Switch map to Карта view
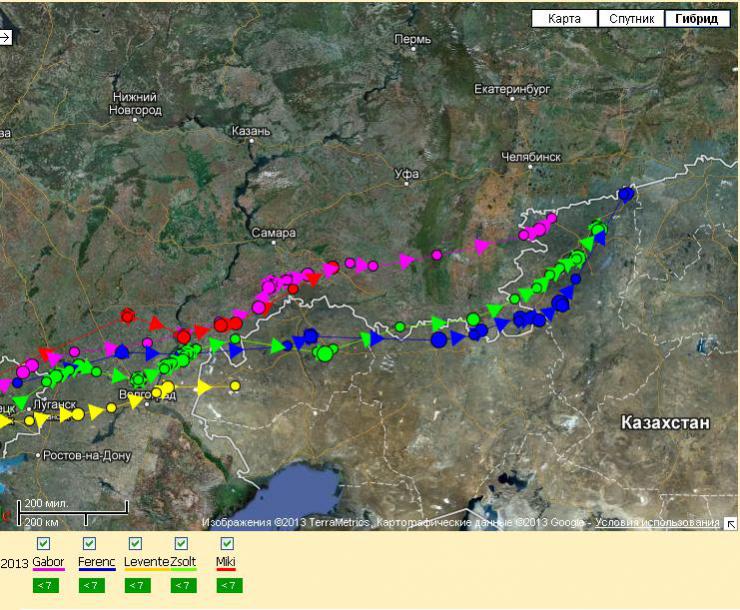The image size is (740, 610). 564,19
